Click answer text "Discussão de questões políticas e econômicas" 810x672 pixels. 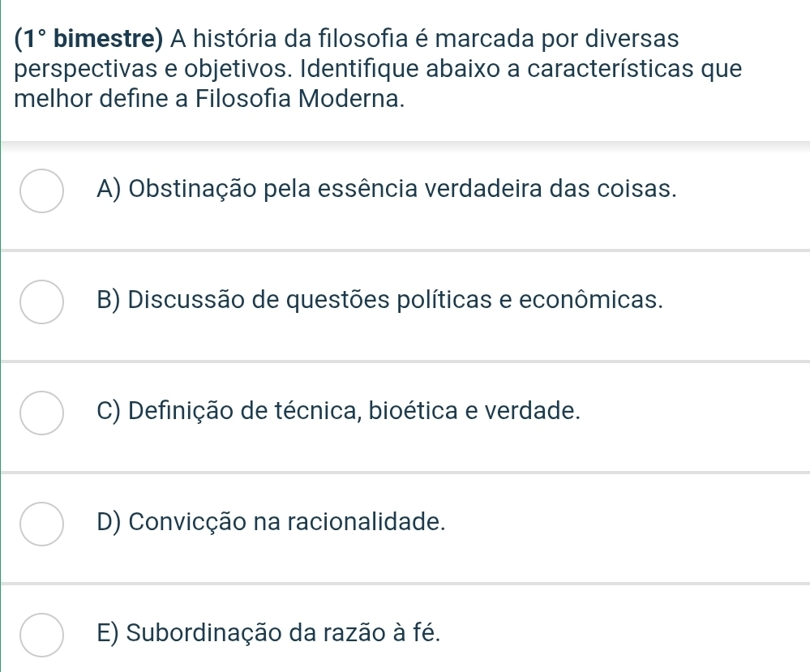coord(397,299)
